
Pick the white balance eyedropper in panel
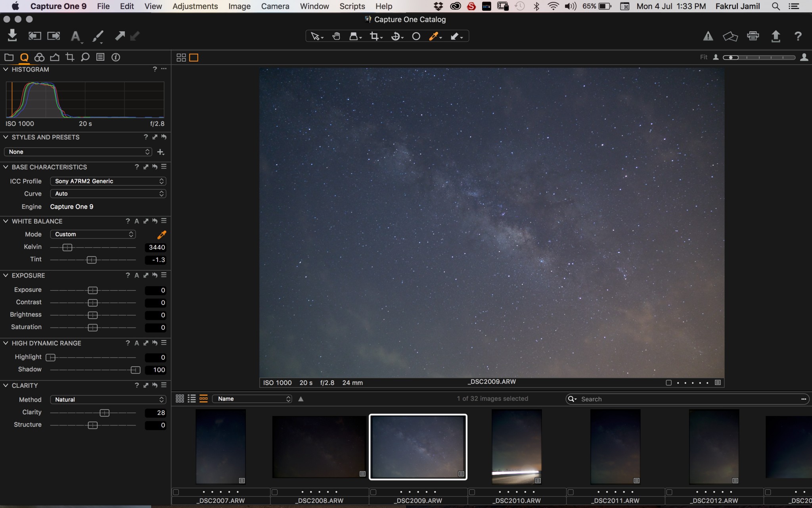coord(161,235)
